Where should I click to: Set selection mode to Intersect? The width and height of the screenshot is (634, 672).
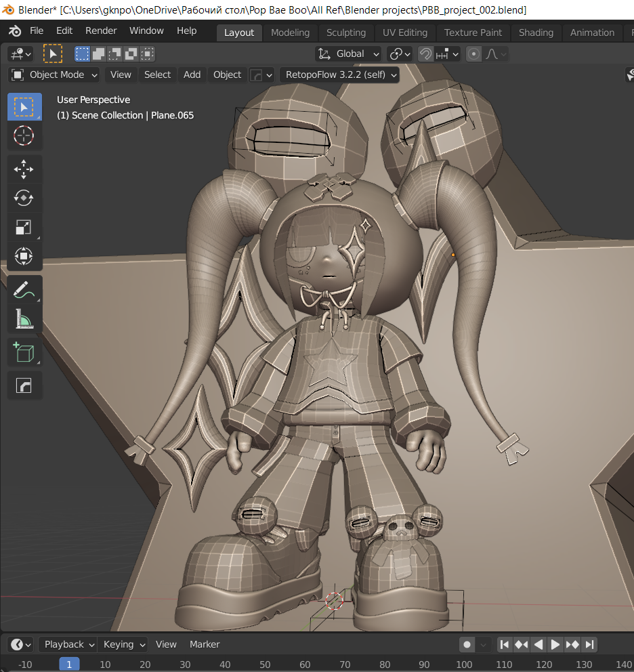(x=147, y=54)
